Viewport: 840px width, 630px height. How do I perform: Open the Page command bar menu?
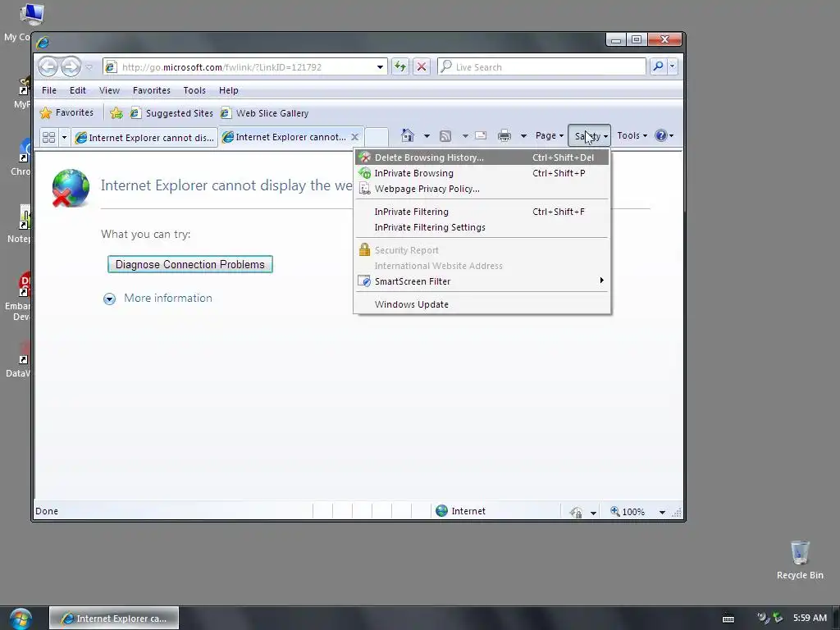click(550, 135)
